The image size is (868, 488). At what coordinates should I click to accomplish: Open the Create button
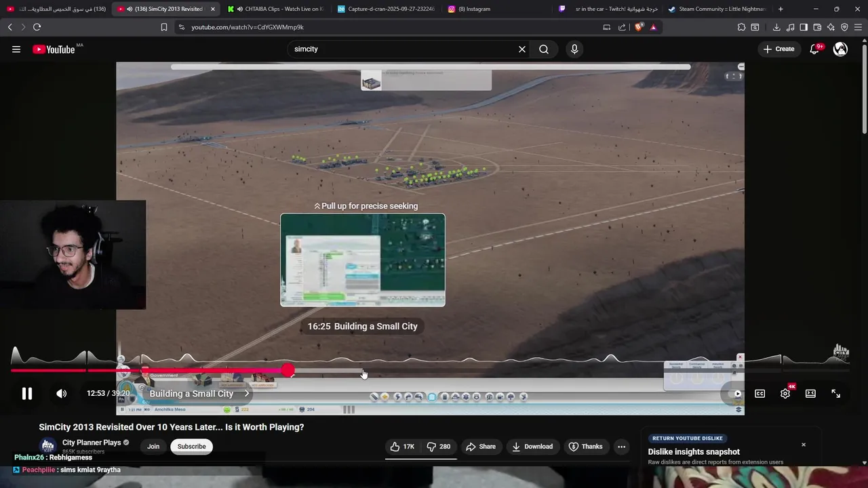(x=778, y=49)
